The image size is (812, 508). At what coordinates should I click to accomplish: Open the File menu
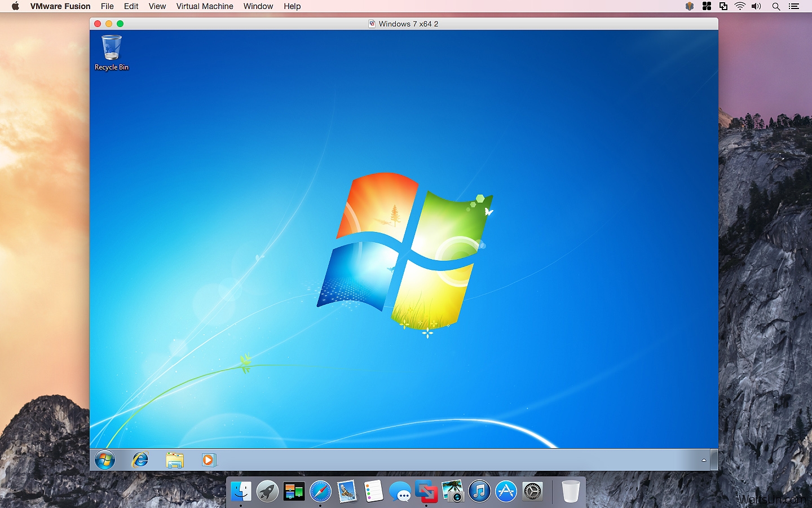107,6
